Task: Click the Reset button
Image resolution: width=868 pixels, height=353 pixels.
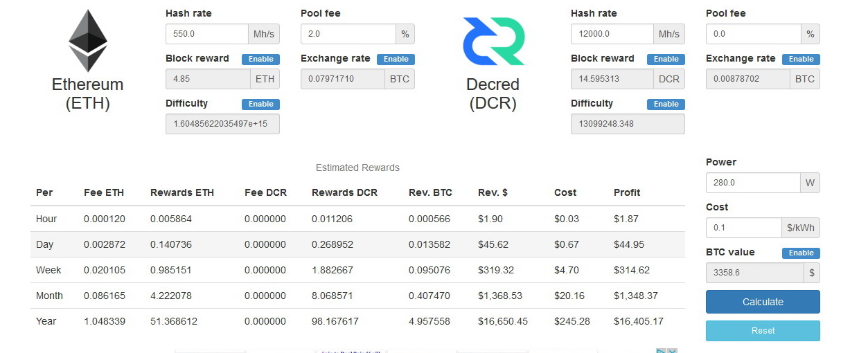Action: pyautogui.click(x=763, y=331)
